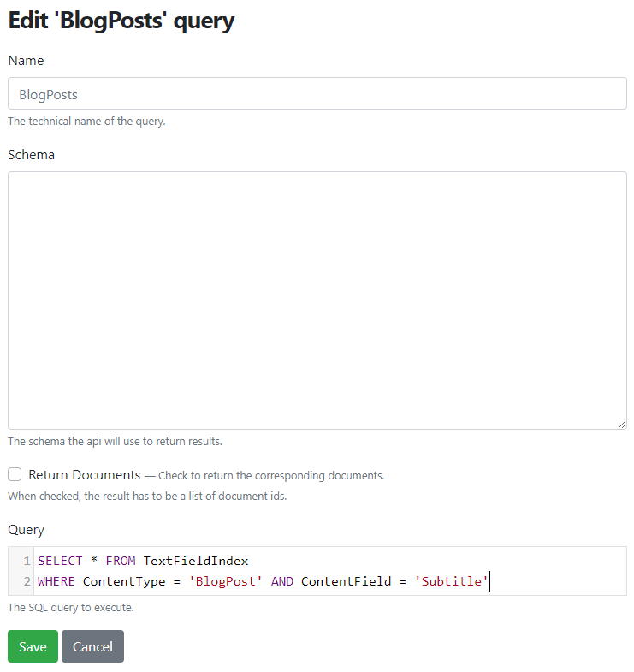Cancel editing the BlogPosts query

pos(92,645)
